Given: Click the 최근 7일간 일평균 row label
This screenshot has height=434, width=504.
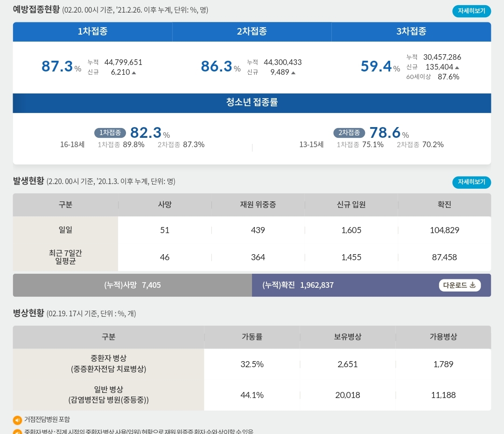Looking at the screenshot, I should point(65,257).
